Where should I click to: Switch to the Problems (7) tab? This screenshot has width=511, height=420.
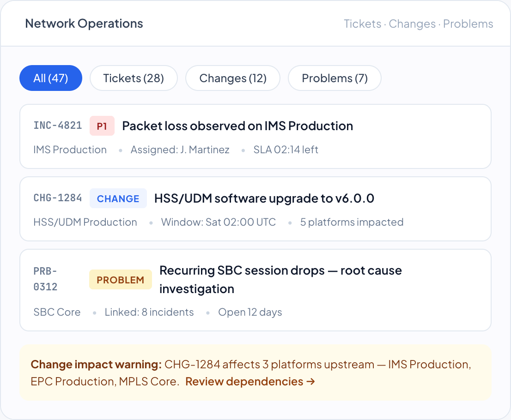click(x=335, y=78)
